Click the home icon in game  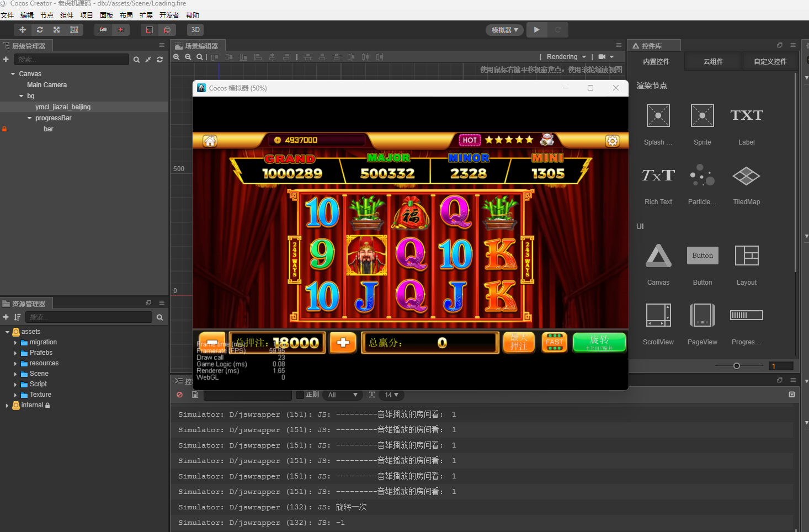coord(210,141)
